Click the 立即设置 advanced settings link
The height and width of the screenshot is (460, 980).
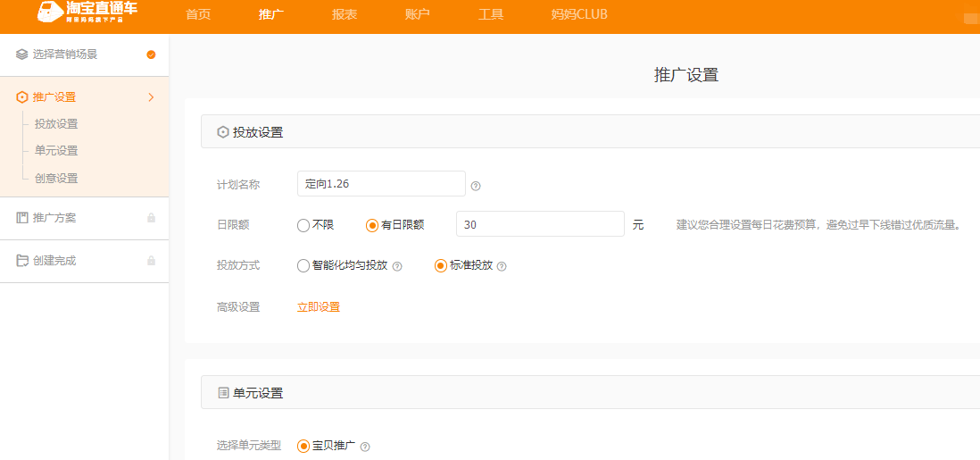[319, 307]
